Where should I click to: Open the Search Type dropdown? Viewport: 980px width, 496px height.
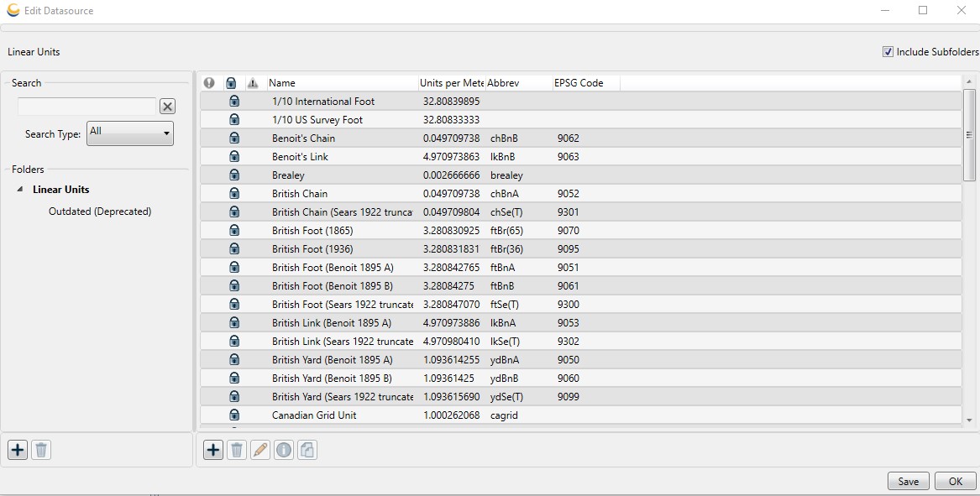[x=130, y=133]
